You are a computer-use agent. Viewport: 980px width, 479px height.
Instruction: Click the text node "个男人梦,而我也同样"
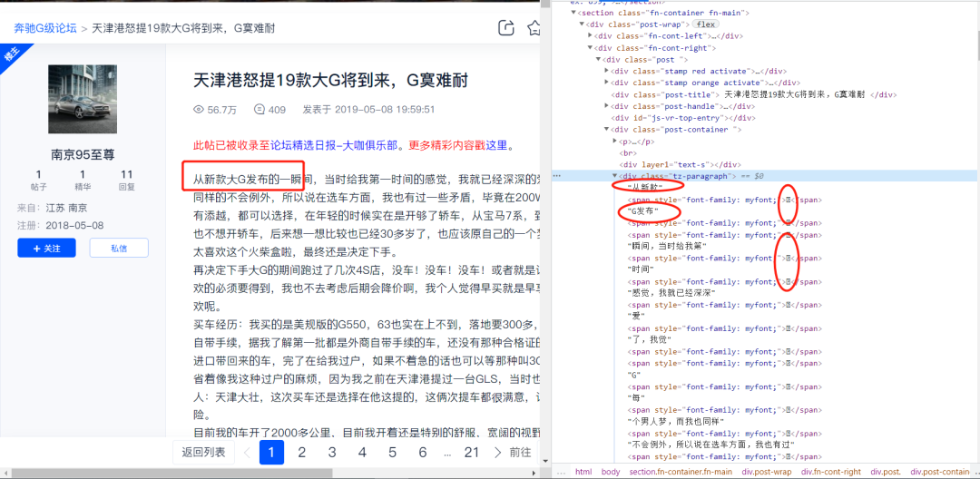[x=675, y=422]
